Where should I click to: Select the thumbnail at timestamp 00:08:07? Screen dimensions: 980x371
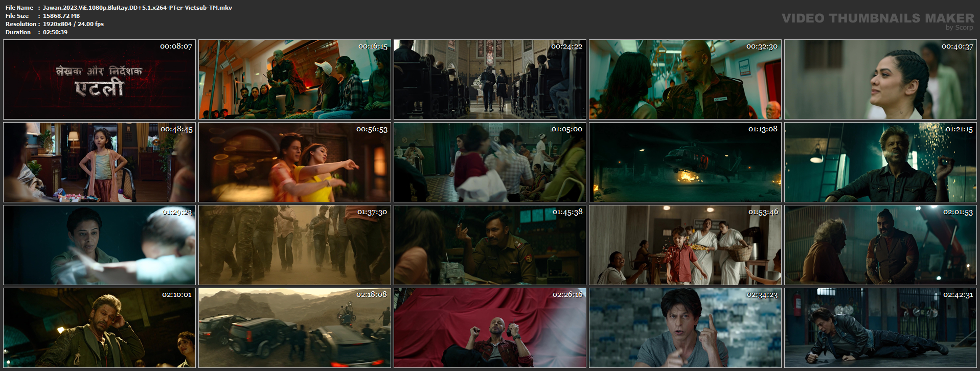tap(100, 80)
